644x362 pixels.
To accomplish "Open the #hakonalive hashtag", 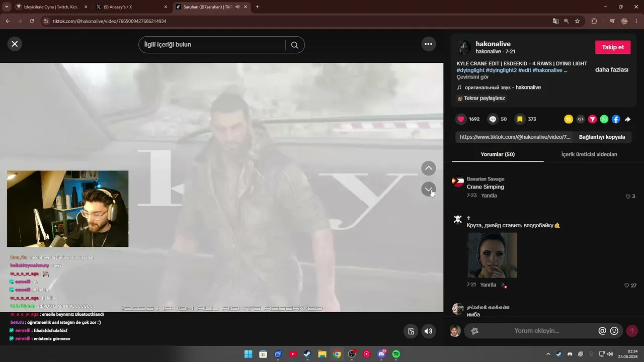I will click(x=547, y=70).
